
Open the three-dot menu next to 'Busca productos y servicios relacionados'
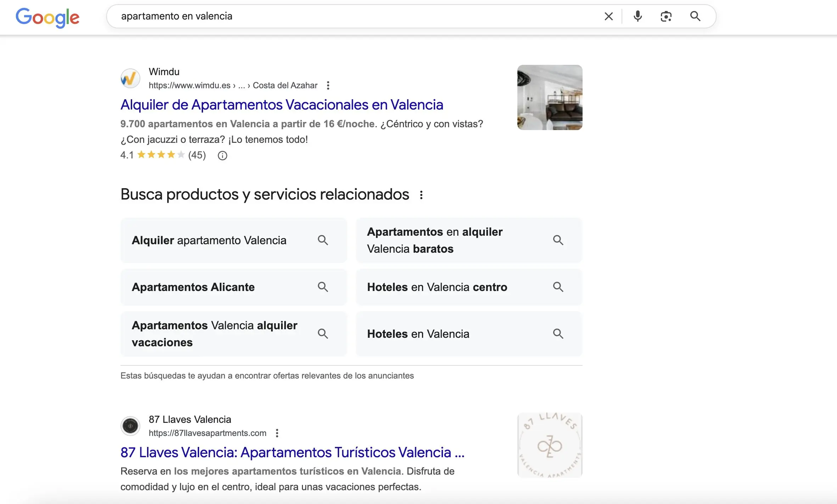[x=421, y=194]
